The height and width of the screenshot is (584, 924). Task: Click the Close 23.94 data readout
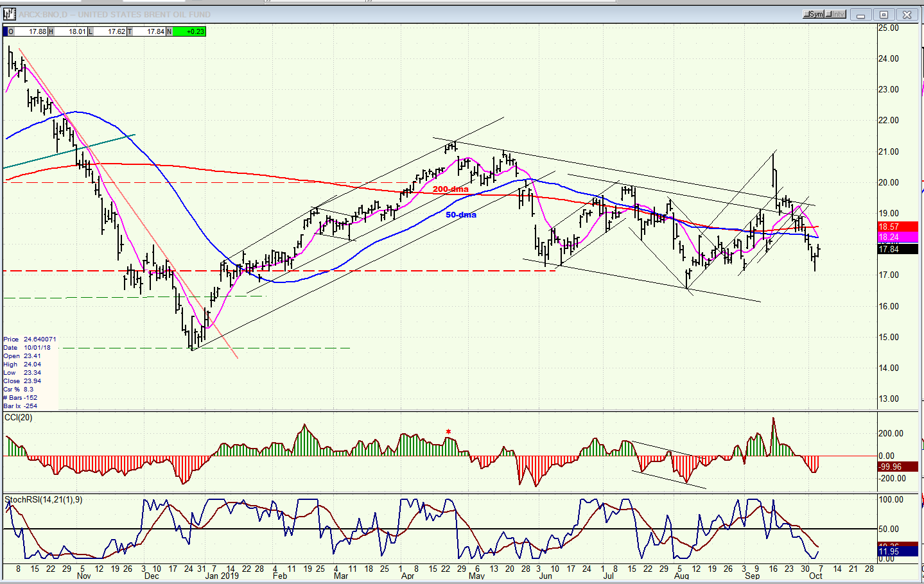click(x=22, y=381)
